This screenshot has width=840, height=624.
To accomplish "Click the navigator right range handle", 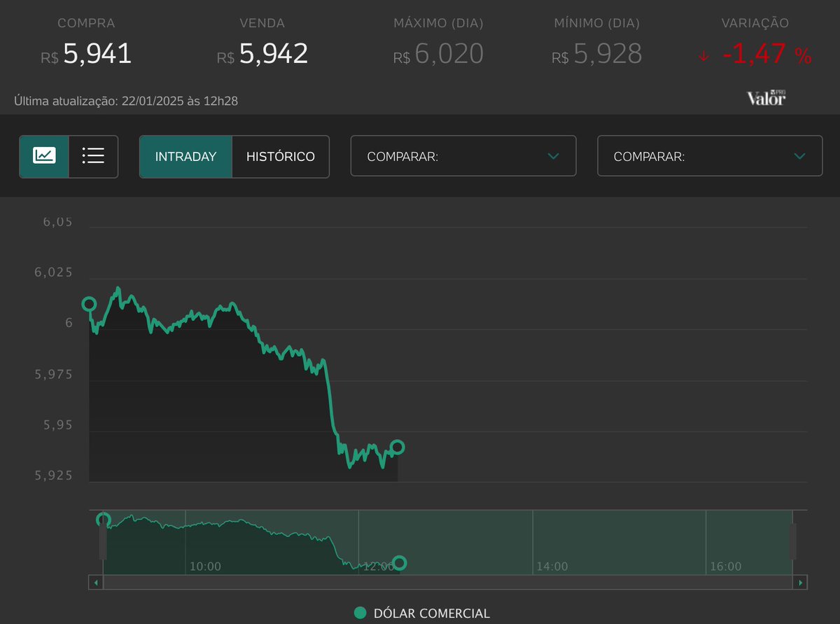I will pos(792,541).
